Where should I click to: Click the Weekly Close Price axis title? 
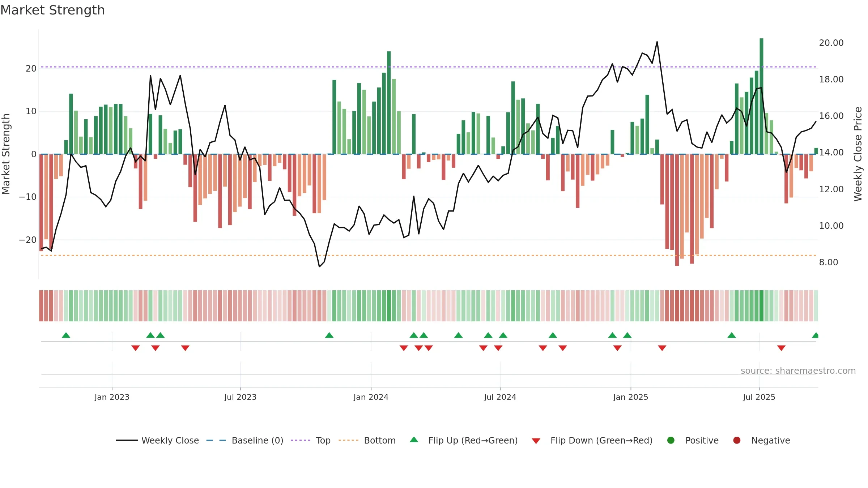tap(858, 154)
